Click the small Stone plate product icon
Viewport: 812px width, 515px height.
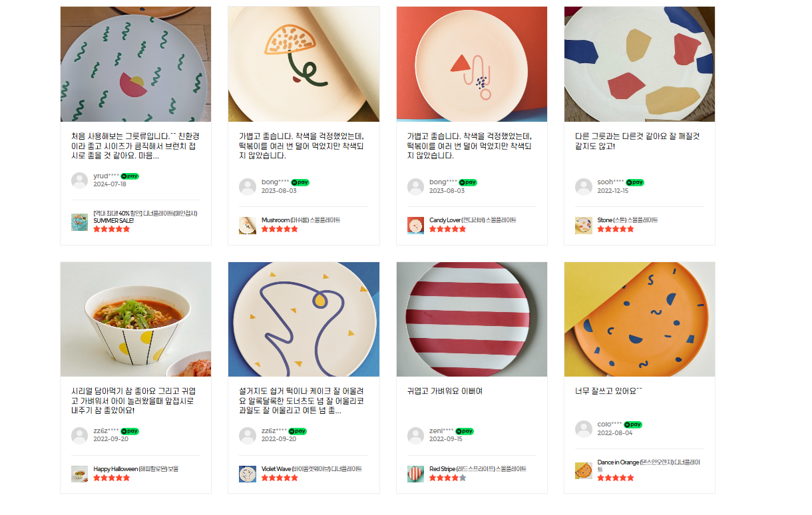(x=584, y=225)
